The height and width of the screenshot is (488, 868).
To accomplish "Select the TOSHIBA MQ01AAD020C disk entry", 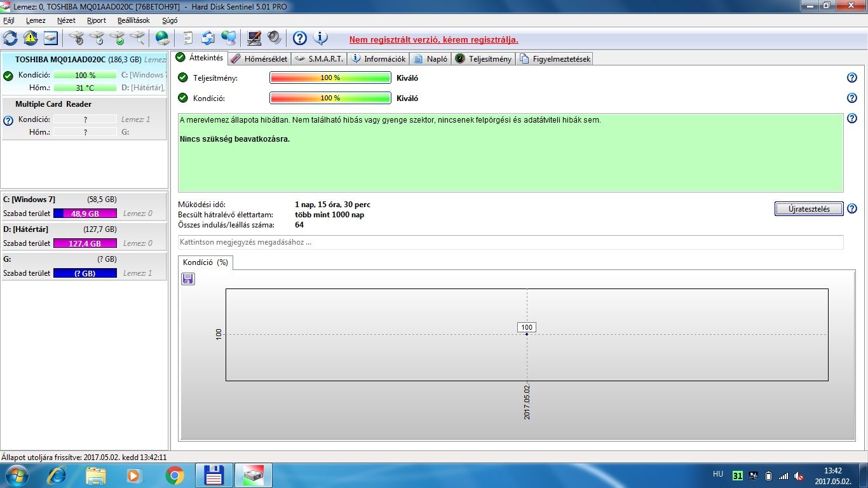I will (x=84, y=73).
